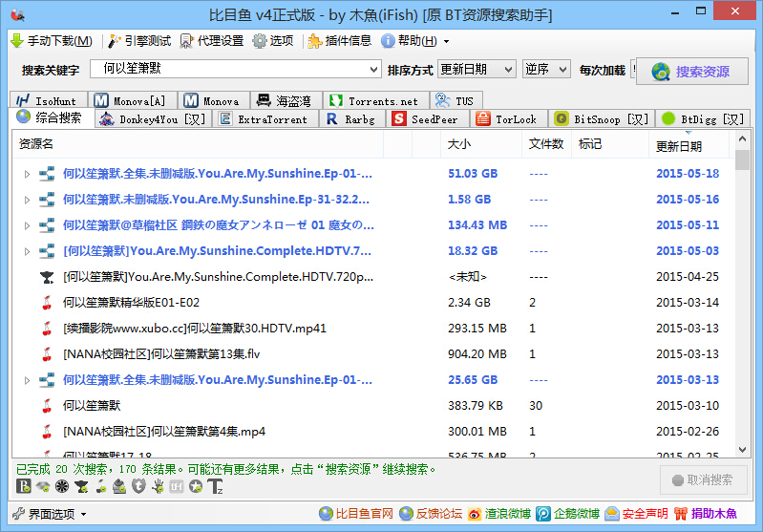The image size is (763, 532).
Task: Click the cherry icon of the 904.20 MB row
Action: (47, 354)
